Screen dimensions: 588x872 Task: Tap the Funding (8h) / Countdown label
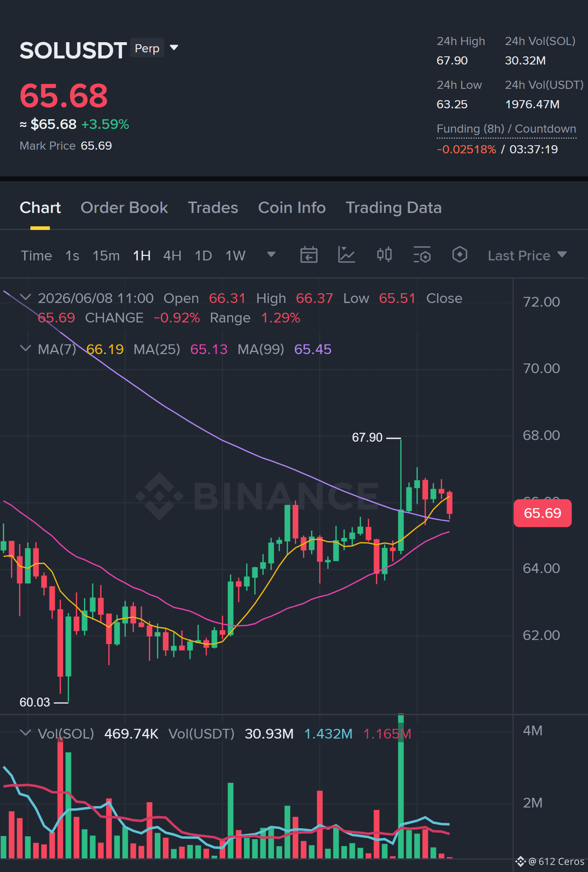click(506, 129)
